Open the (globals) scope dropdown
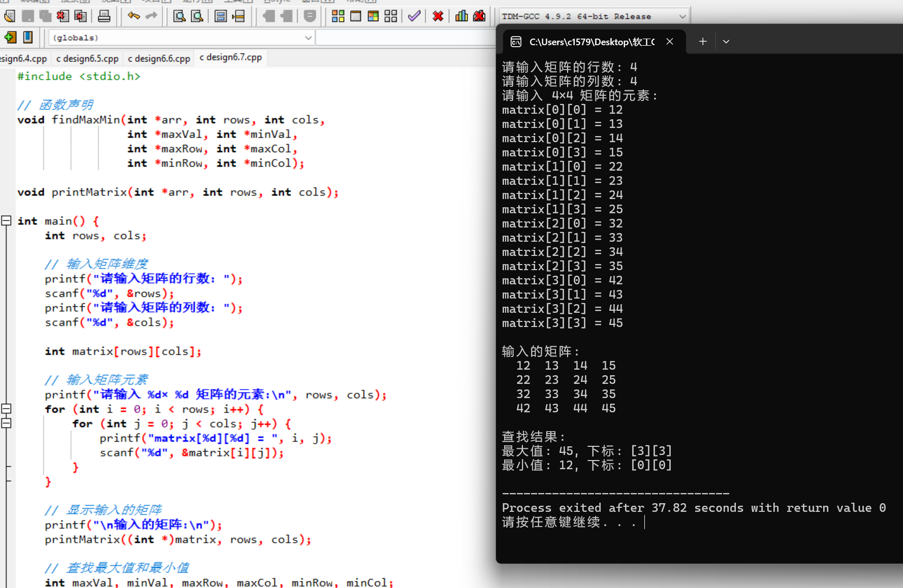 click(181, 38)
